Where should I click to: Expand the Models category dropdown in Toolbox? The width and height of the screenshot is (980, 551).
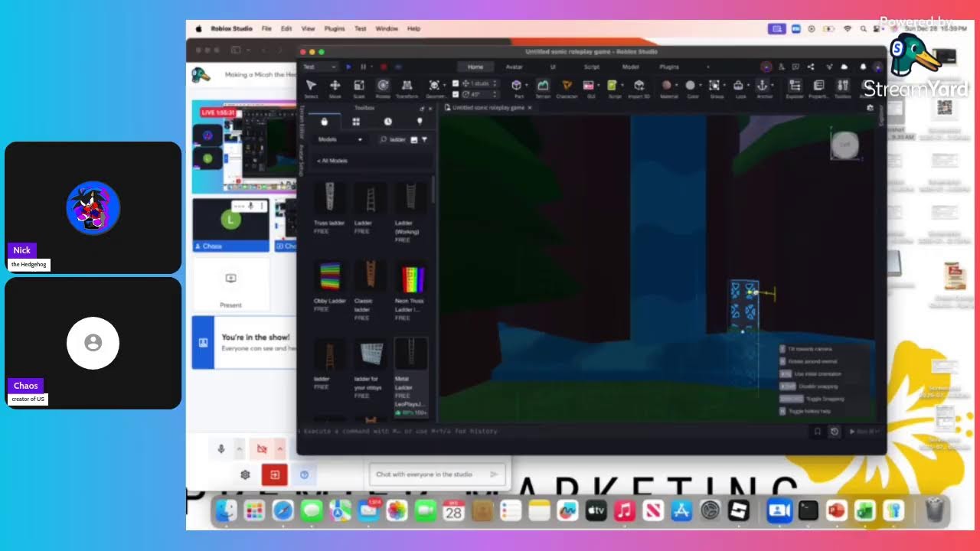coord(340,139)
